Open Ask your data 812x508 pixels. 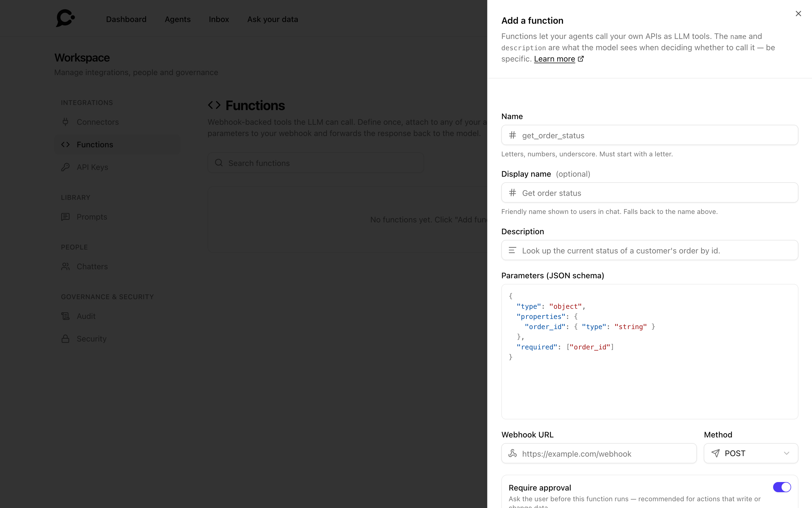(272, 19)
